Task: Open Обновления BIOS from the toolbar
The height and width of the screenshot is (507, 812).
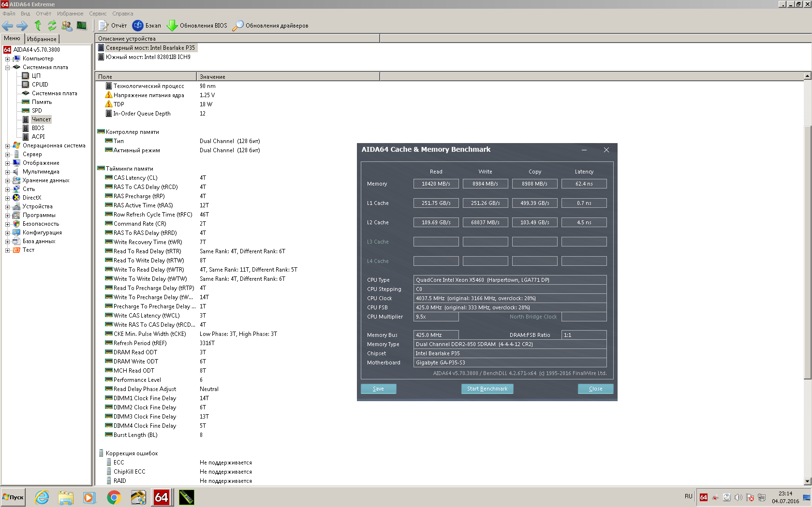Action: click(x=197, y=26)
